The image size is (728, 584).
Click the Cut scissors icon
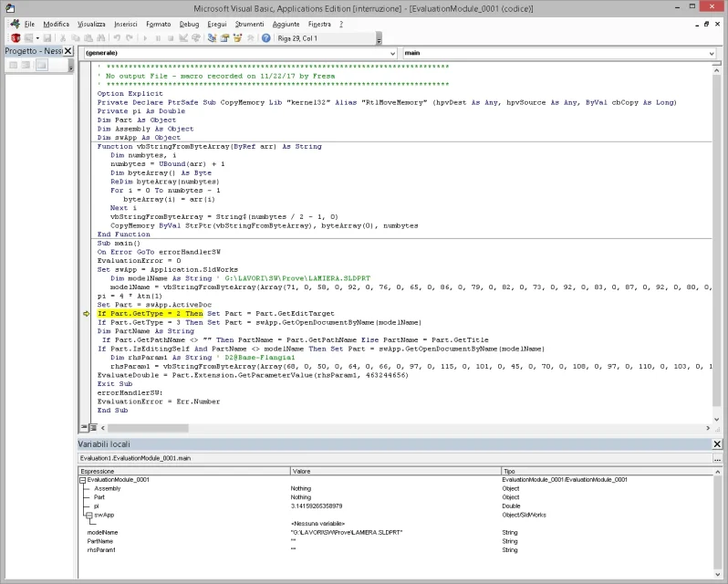click(63, 38)
